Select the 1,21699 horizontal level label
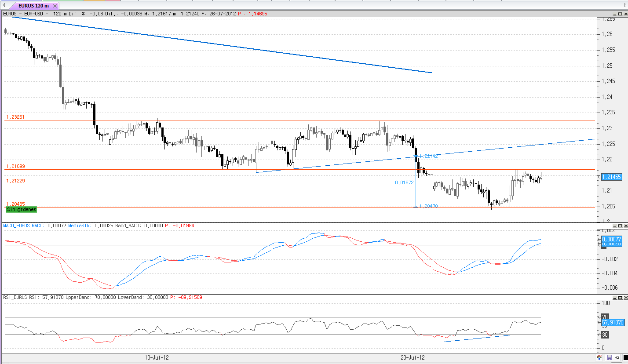This screenshot has width=628, height=364. (x=15, y=167)
